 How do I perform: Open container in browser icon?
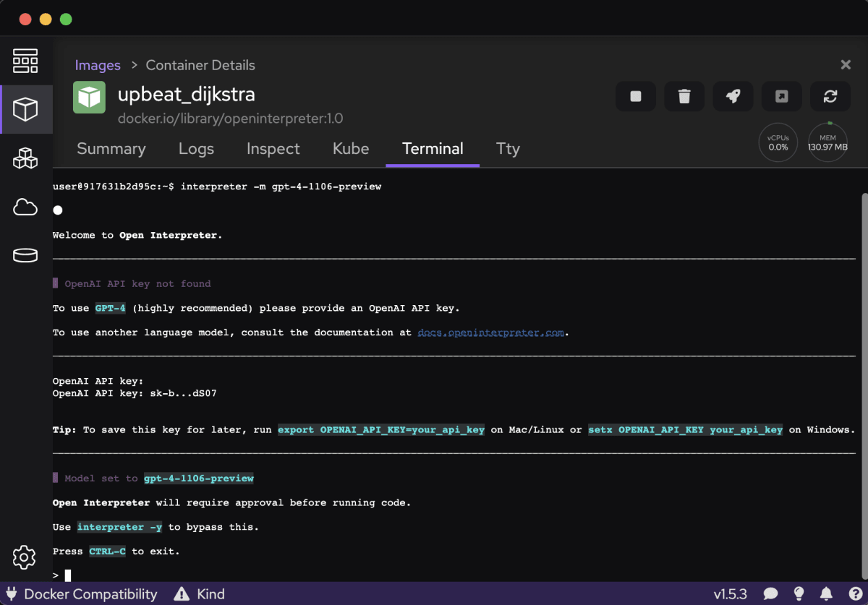782,96
